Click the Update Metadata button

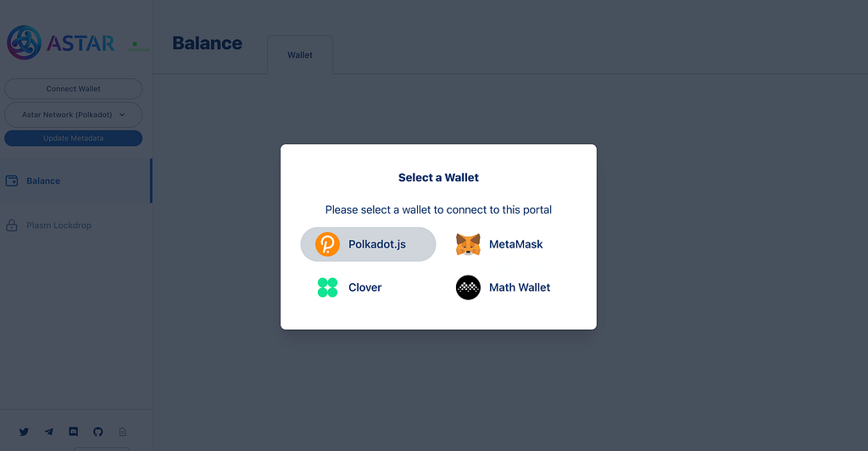(x=73, y=138)
